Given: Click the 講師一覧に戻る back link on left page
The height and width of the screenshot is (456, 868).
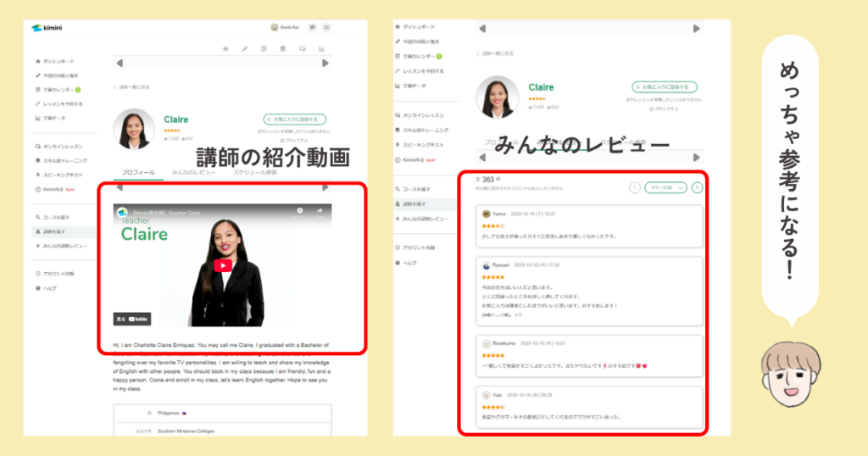Looking at the screenshot, I should 132,87.
